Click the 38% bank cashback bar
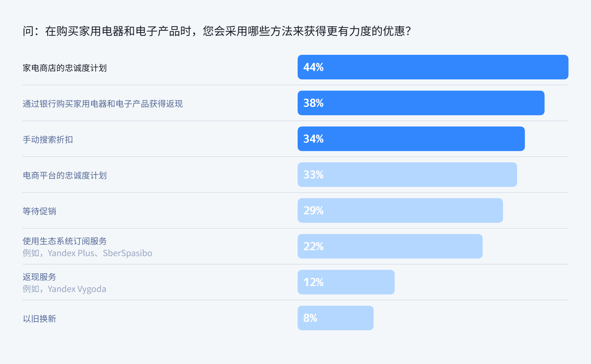Image resolution: width=591 pixels, height=364 pixels. tap(421, 103)
